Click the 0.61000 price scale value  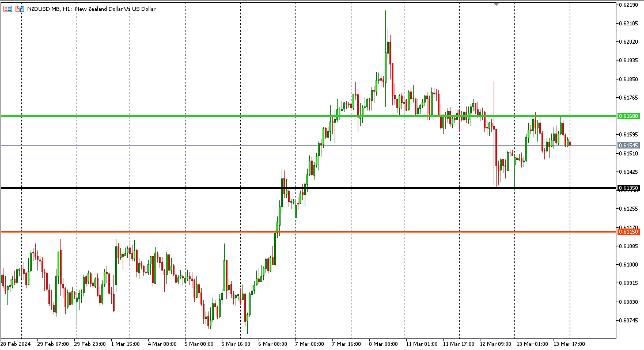628,265
